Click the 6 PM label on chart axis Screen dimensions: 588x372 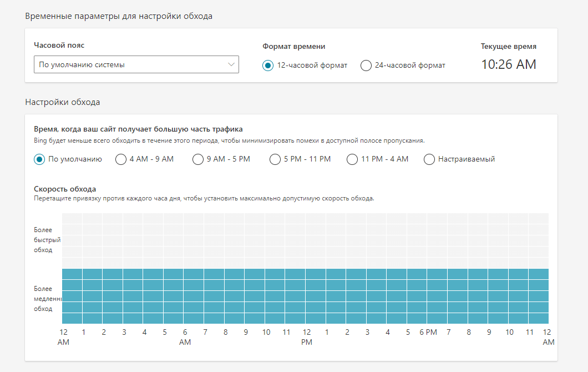pyautogui.click(x=428, y=332)
